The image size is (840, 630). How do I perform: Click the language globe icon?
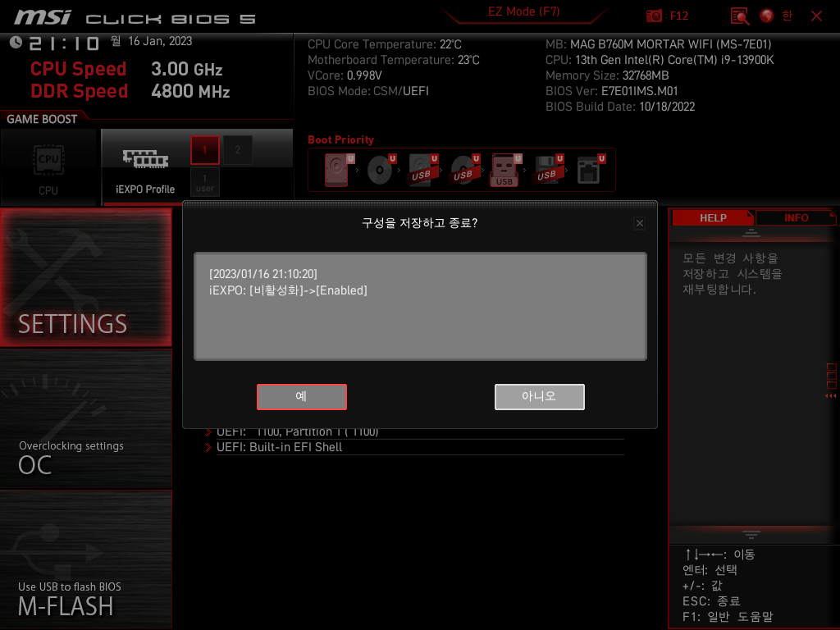(x=767, y=16)
